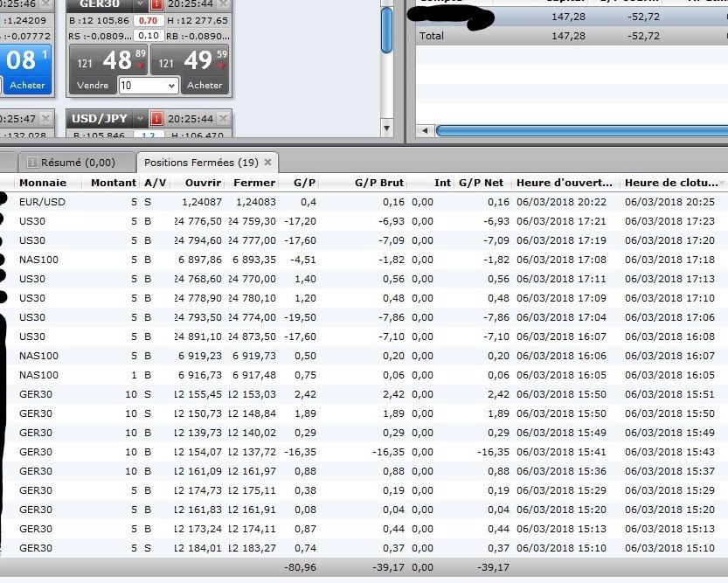Viewport: 728px width, 583px height.
Task: Select NAS100 row opened at 6 897,86
Action: tap(364, 260)
